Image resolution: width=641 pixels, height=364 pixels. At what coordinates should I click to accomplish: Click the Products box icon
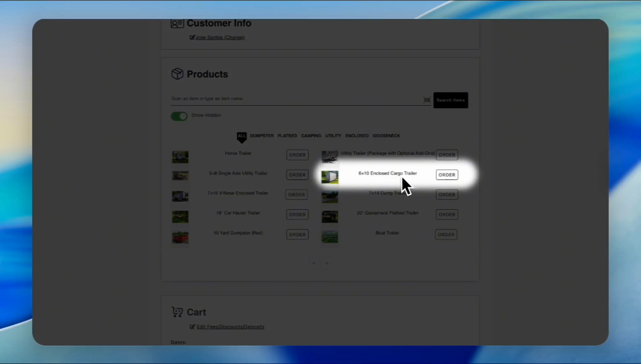pyautogui.click(x=177, y=74)
